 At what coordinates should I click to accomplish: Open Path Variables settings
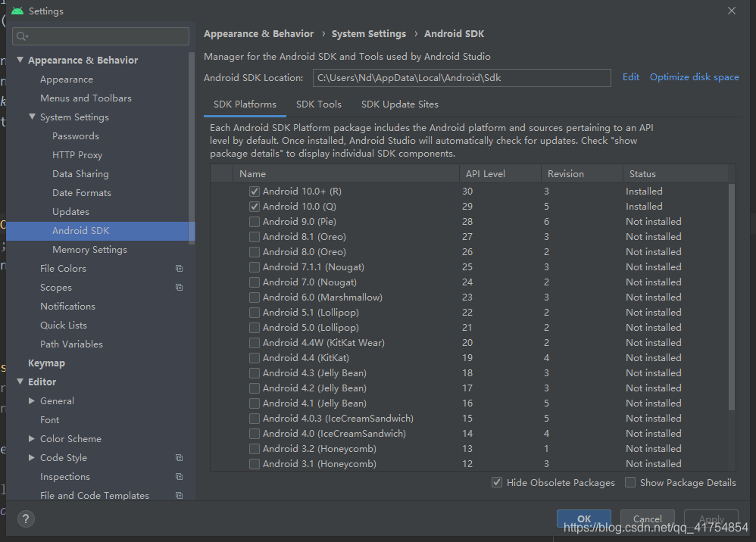(x=71, y=344)
